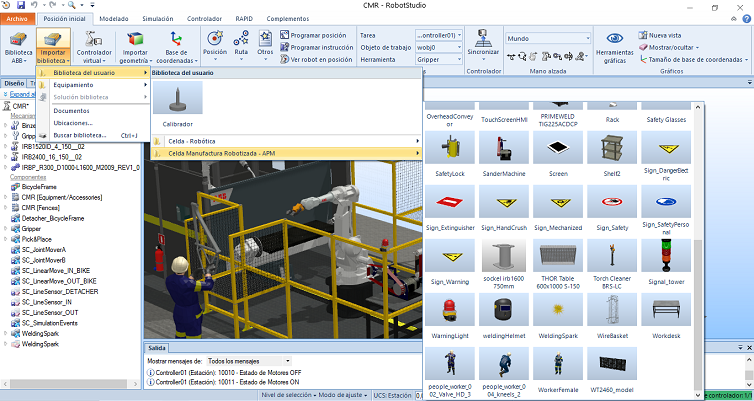Open Mostrar/ocultar dropdown
This screenshot has height=401, width=754.
coord(669,47)
